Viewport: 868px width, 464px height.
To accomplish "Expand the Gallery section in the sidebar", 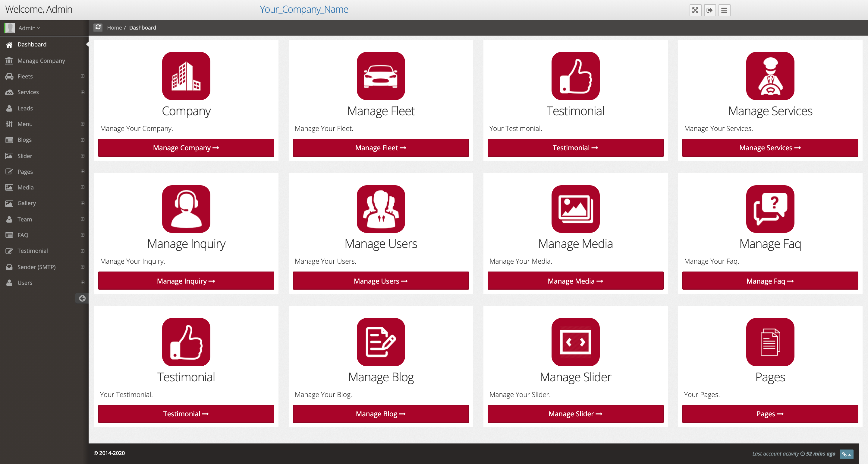I will tap(83, 203).
